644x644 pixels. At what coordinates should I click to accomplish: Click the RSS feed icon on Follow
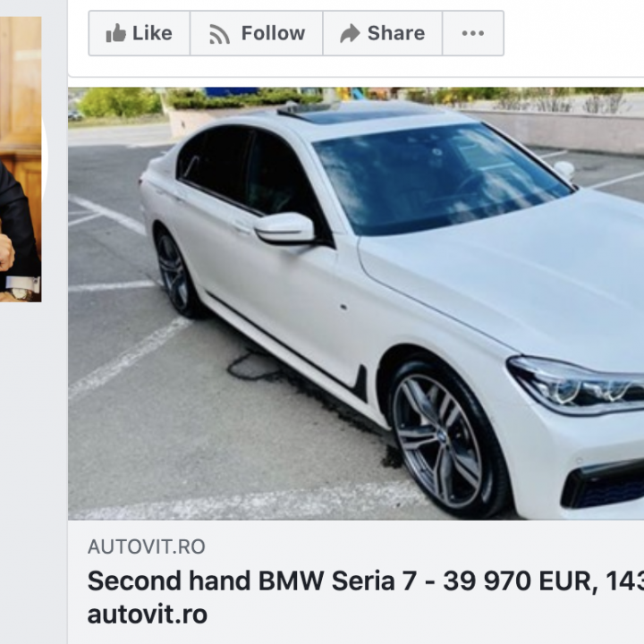point(219,34)
